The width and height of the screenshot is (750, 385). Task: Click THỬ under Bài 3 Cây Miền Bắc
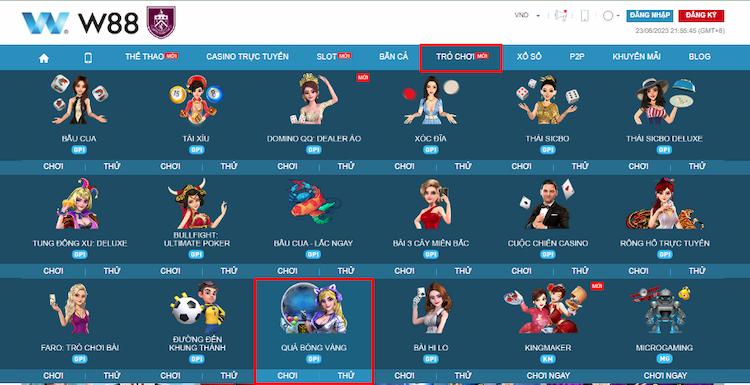[463, 271]
